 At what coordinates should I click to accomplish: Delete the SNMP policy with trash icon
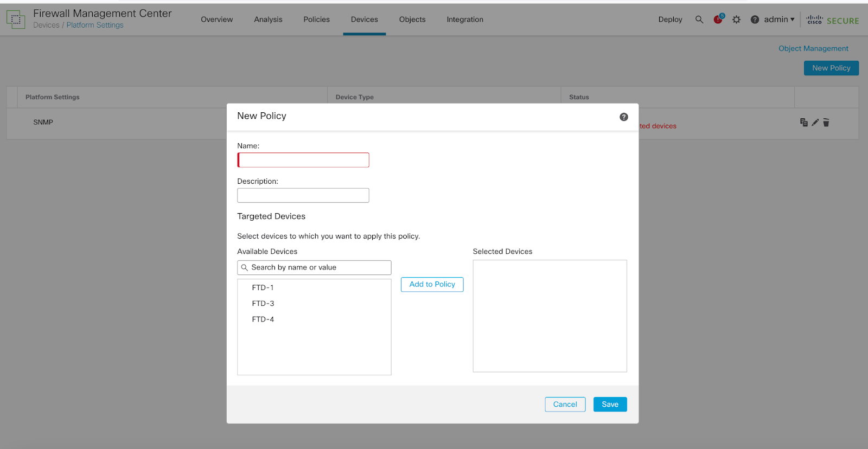[x=826, y=123]
